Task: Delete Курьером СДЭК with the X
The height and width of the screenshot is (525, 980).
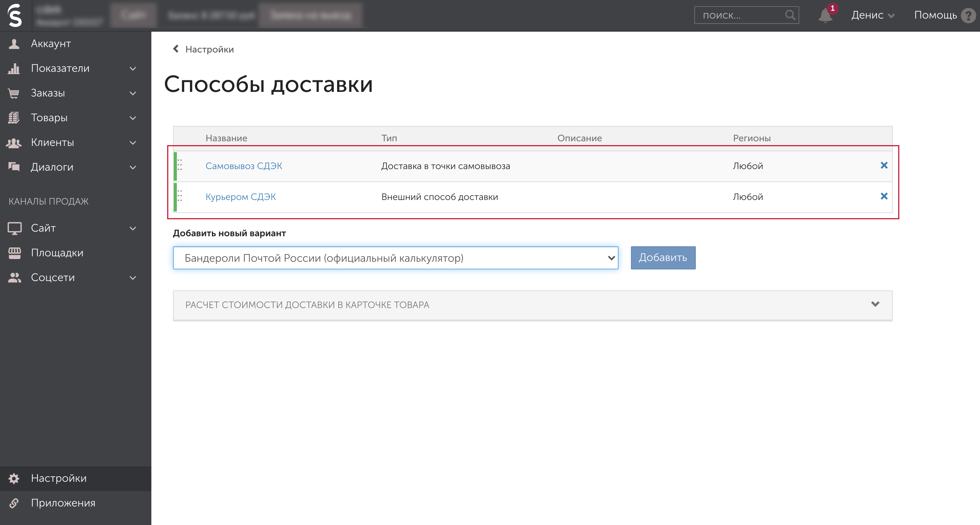Action: pos(884,196)
